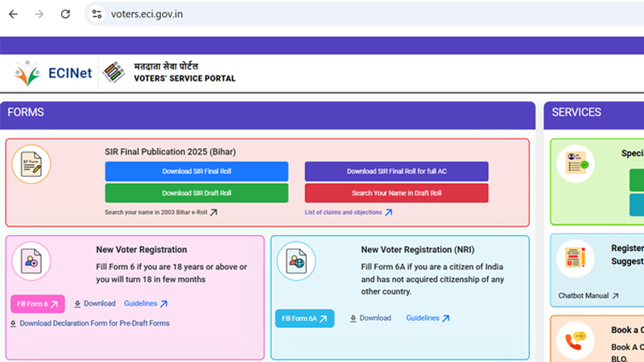
Task: Open Download Declaration Form for Pre-Draft Forms
Action: (94, 323)
